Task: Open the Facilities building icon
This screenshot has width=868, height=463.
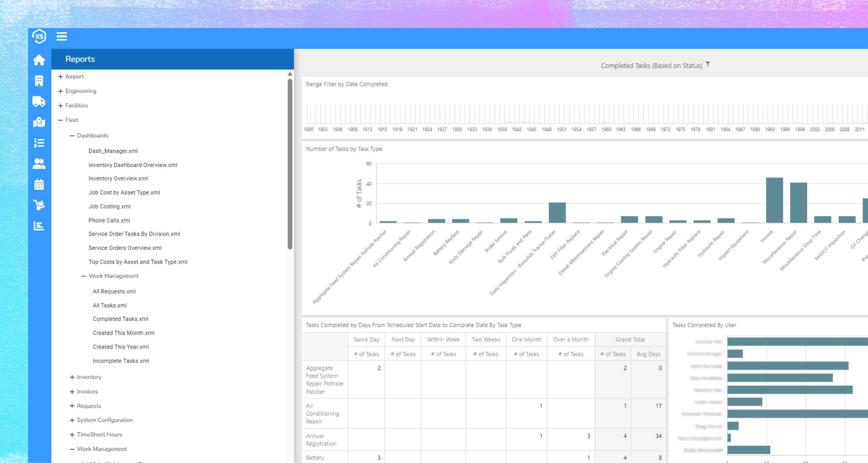Action: 39,81
